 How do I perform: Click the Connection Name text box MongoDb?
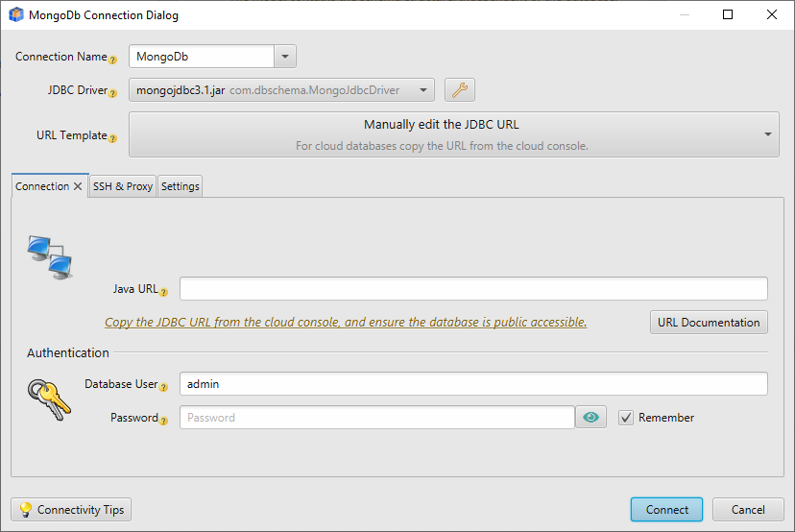tap(202, 57)
